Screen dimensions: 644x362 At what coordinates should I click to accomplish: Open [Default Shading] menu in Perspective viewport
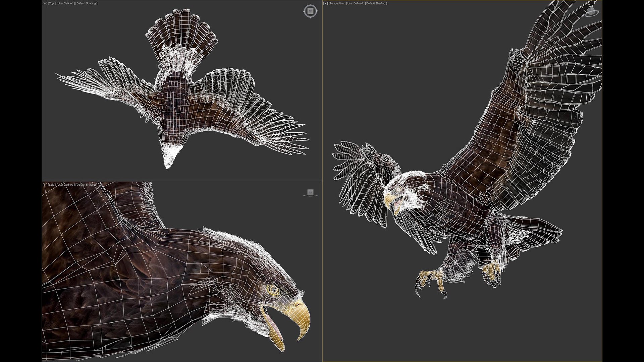(376, 3)
